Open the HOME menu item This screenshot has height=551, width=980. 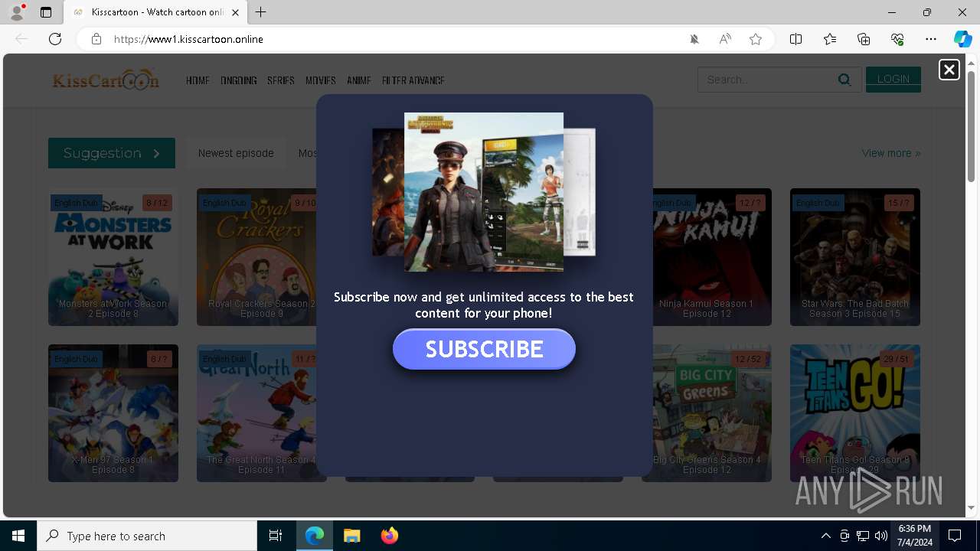[198, 80]
